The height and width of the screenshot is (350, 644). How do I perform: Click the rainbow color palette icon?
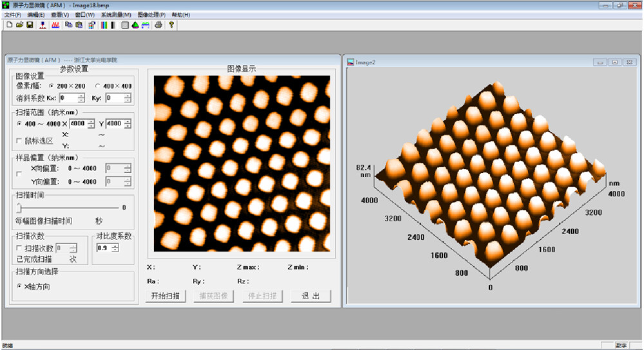[x=104, y=25]
